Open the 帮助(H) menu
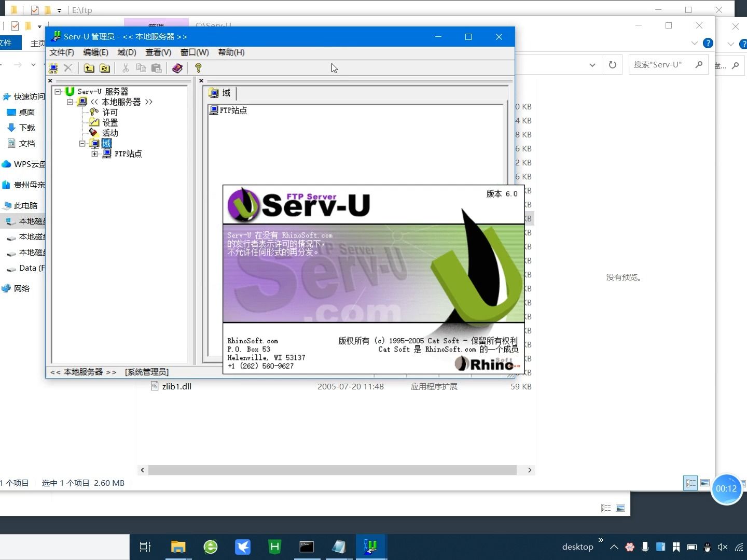 231,52
